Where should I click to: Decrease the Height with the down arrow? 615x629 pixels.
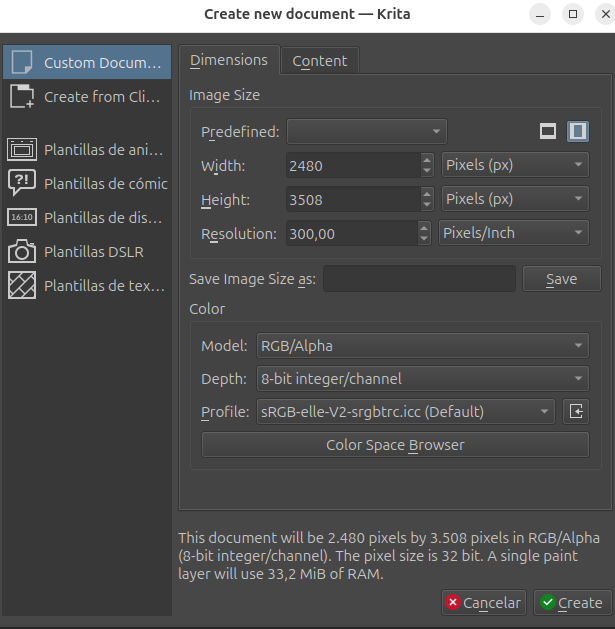[x=427, y=205]
